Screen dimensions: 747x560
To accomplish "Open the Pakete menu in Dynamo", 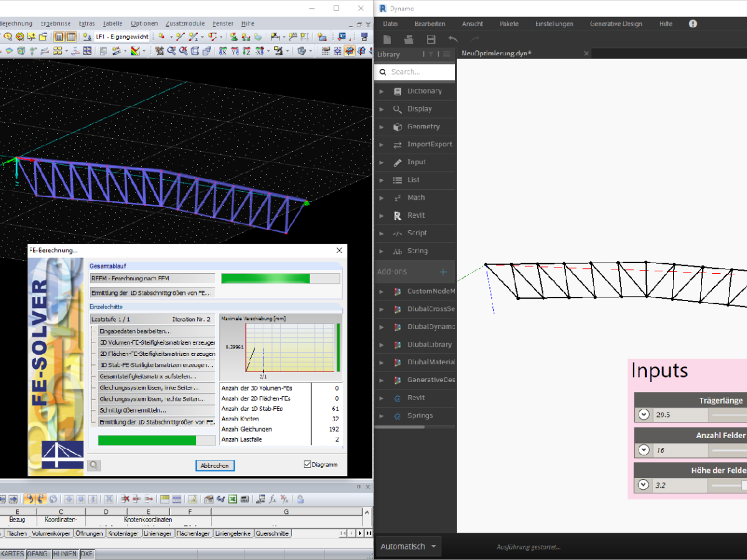I will coord(509,24).
